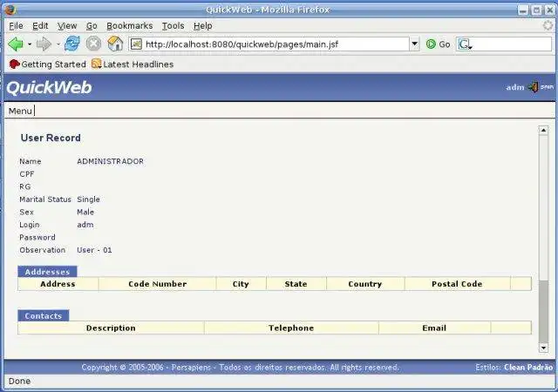
Task: Click the User - 01 observation value
Action: coord(94,250)
